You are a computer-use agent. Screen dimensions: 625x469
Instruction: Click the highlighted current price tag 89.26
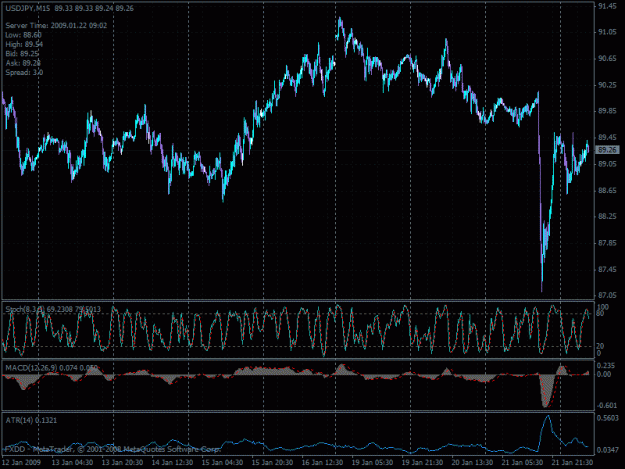pyautogui.click(x=607, y=150)
